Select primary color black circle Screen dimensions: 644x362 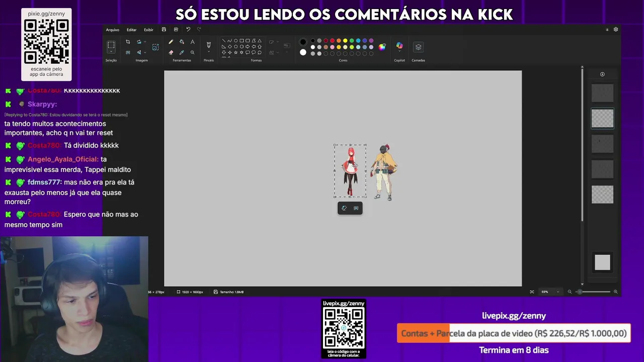(x=303, y=42)
